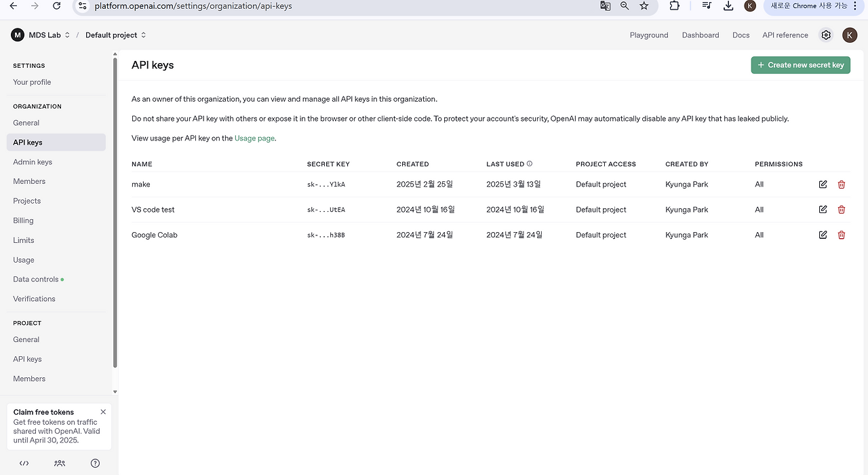Go to Playground
The width and height of the screenshot is (868, 475).
pos(649,35)
